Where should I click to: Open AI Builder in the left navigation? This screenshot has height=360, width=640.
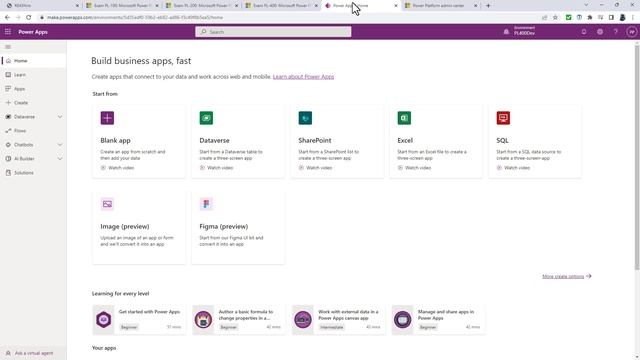pyautogui.click(x=24, y=159)
